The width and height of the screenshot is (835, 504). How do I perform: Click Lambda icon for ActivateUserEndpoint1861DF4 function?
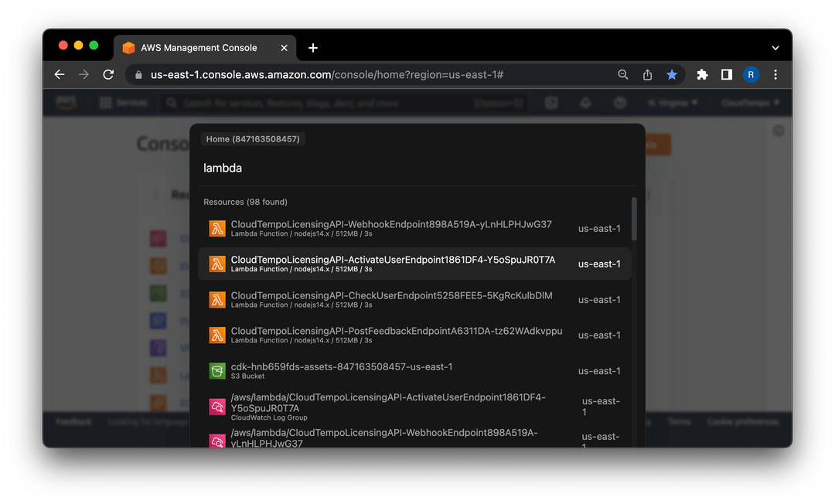[216, 264]
